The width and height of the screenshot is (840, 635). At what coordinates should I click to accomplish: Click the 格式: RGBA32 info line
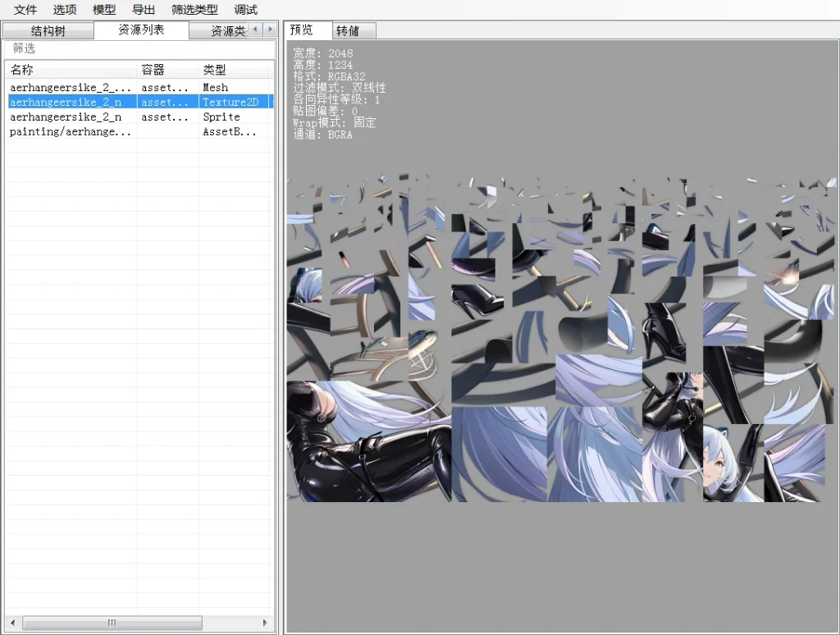click(329, 76)
